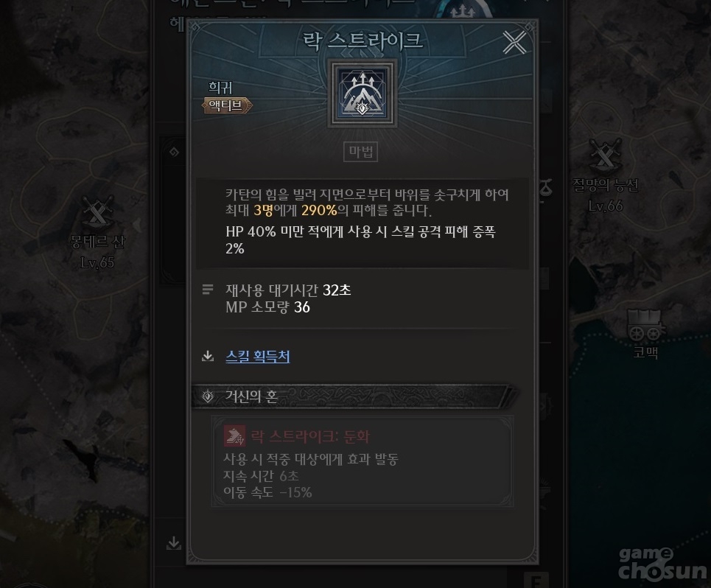Click the download icon beside 스킬 획득처

pyautogui.click(x=208, y=356)
